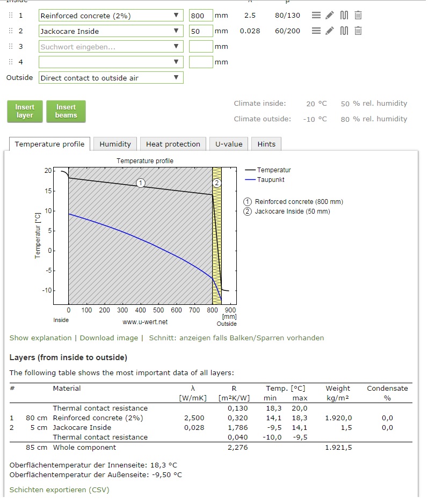Click empty thickness field of layer 4
The height and width of the screenshot is (504, 428).
tap(201, 62)
